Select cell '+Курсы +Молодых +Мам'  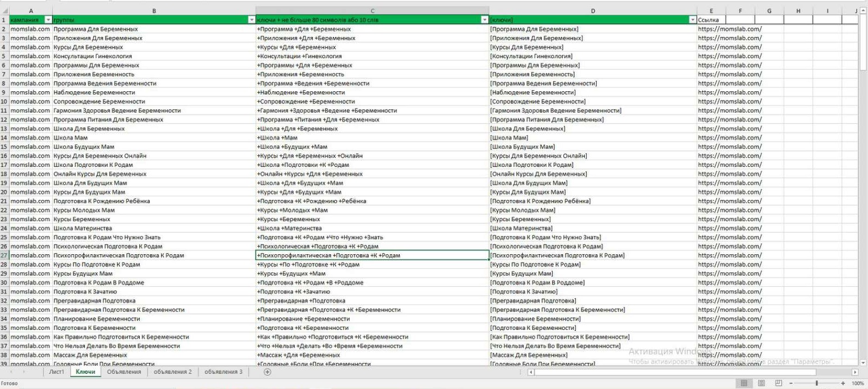(373, 210)
